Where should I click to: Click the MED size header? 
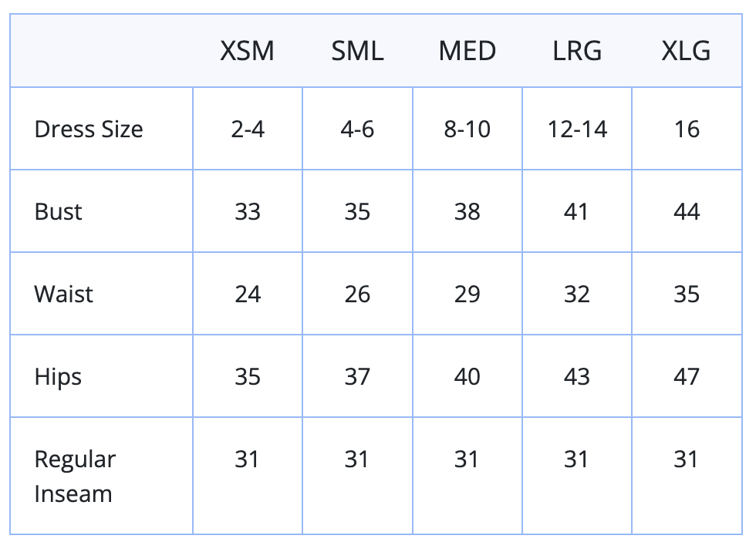[467, 51]
